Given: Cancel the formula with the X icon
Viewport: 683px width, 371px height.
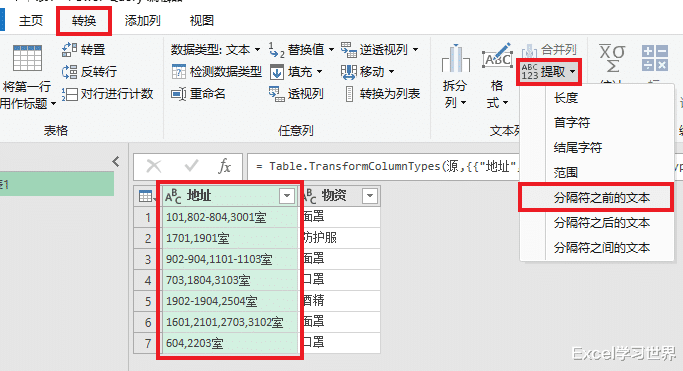Looking at the screenshot, I should (154, 166).
